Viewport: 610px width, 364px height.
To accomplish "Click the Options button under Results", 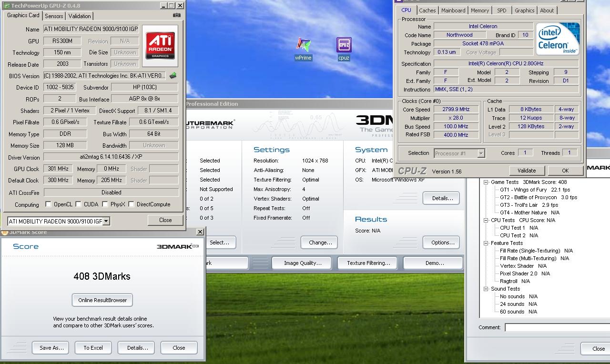I will 441,243.
